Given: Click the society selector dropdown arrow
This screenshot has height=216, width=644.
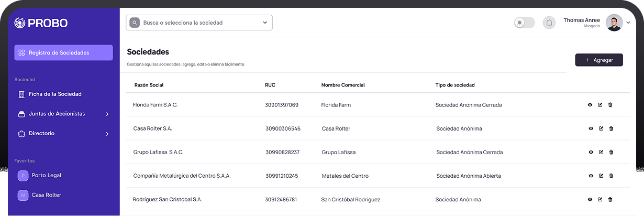Looking at the screenshot, I should click(265, 23).
